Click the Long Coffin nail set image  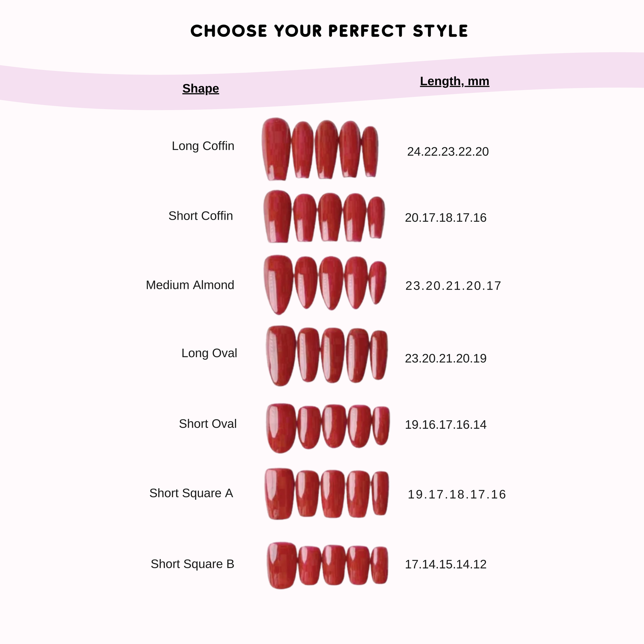[x=320, y=149]
